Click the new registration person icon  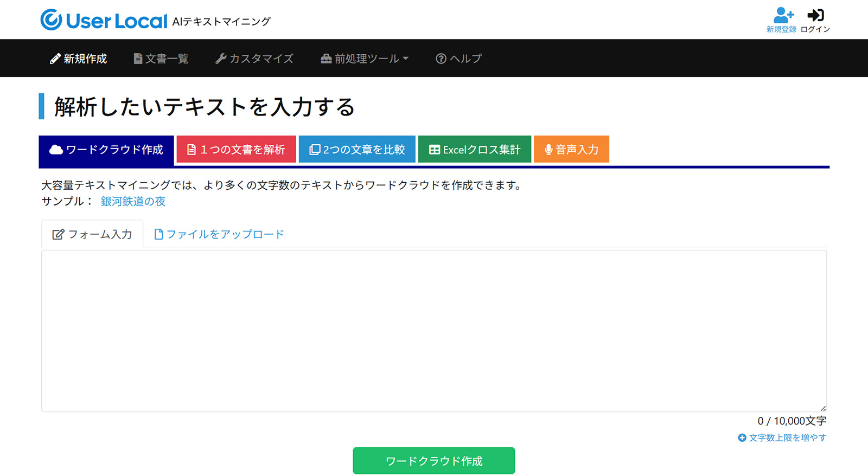coord(783,15)
